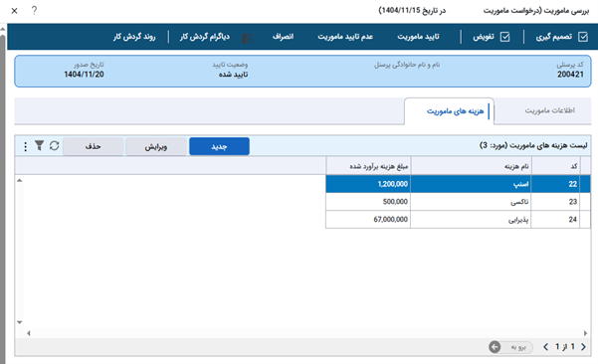Image resolution: width=598 pixels, height=364 pixels.
Task: Click the تفویض checkbox icon
Action: 504,37
